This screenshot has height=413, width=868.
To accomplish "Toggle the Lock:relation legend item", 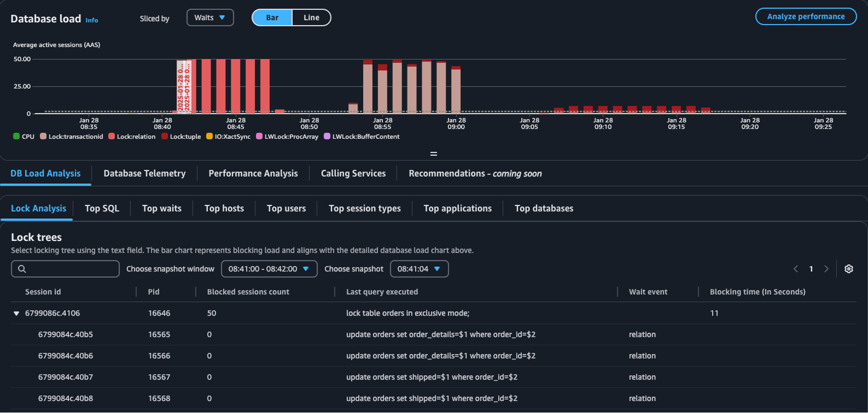I will coord(131,136).
